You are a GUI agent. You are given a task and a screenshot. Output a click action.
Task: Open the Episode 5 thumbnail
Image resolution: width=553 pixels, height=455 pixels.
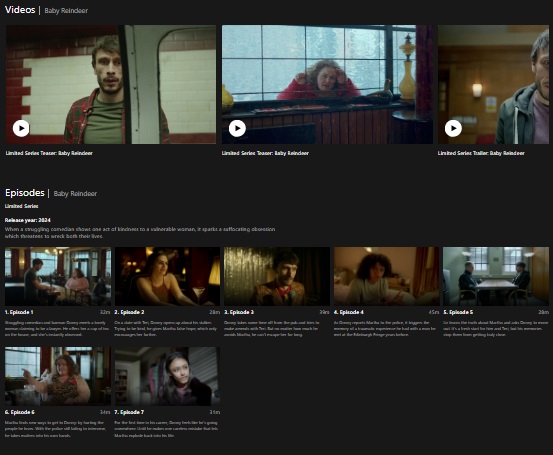click(x=496, y=276)
